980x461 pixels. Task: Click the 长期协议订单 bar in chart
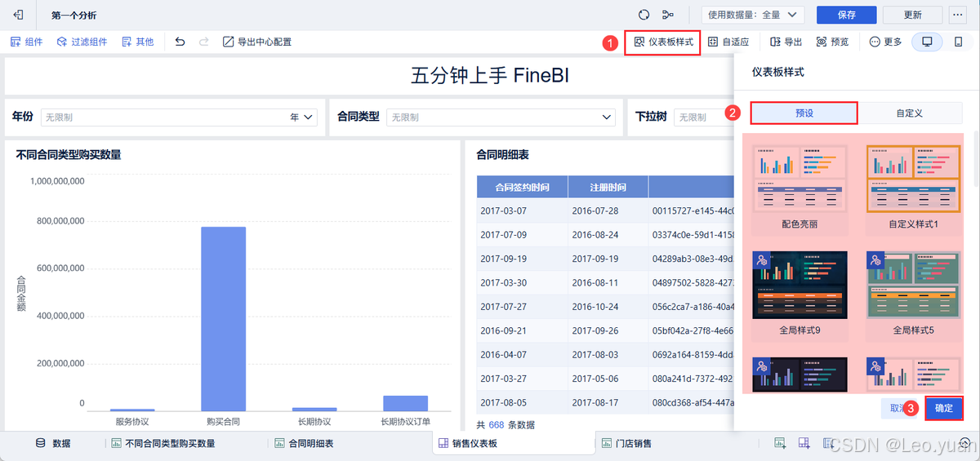pos(405,403)
